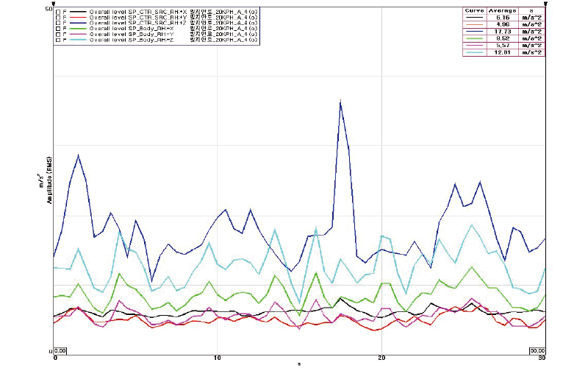The width and height of the screenshot is (588, 368).
Task: Click the right cursor marker triangle atop chart
Action: click(545, 4)
